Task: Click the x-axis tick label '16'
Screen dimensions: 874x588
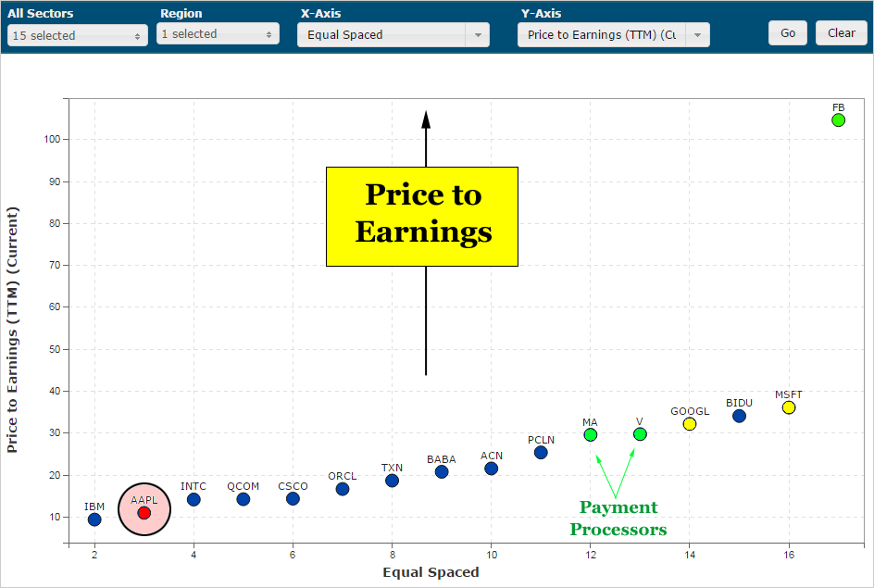Action: coord(789,555)
